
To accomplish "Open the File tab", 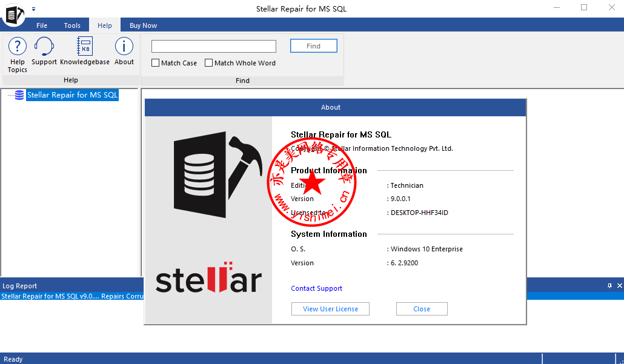I will 42,25.
